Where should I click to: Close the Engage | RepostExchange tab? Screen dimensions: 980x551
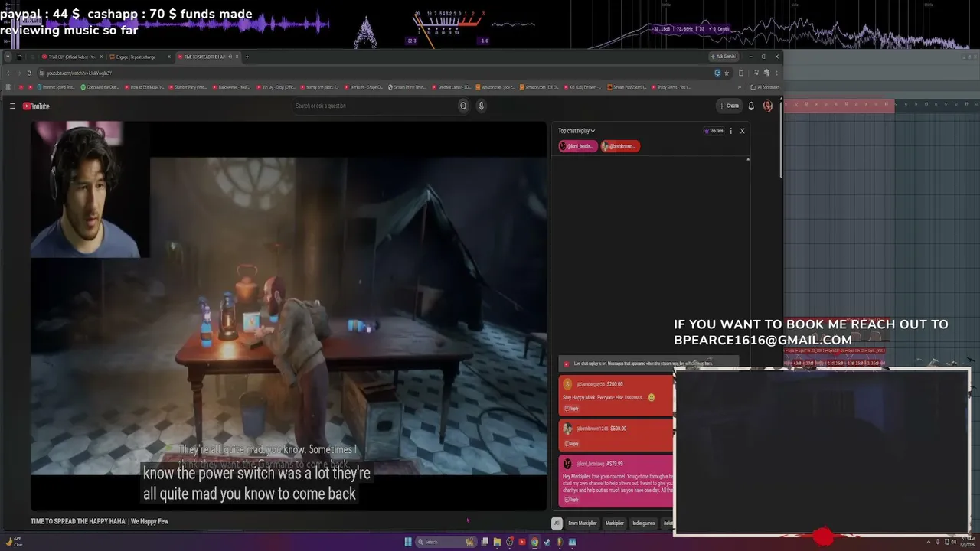point(169,57)
